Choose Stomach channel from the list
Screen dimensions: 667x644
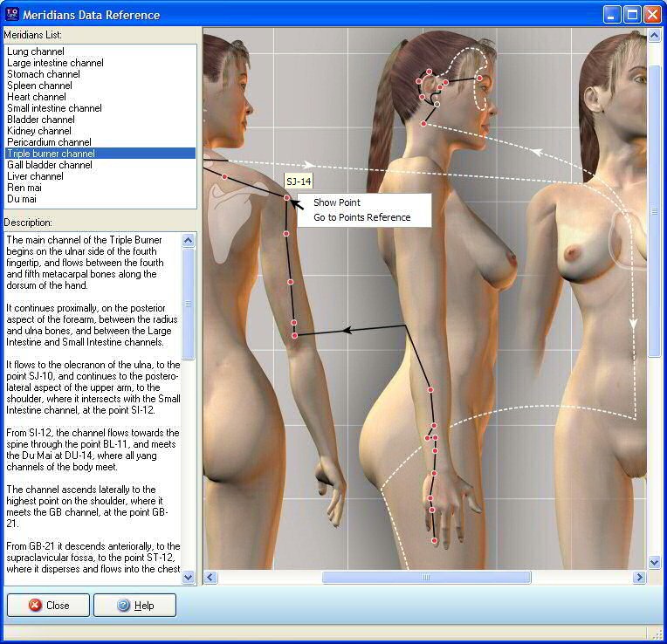pos(44,74)
